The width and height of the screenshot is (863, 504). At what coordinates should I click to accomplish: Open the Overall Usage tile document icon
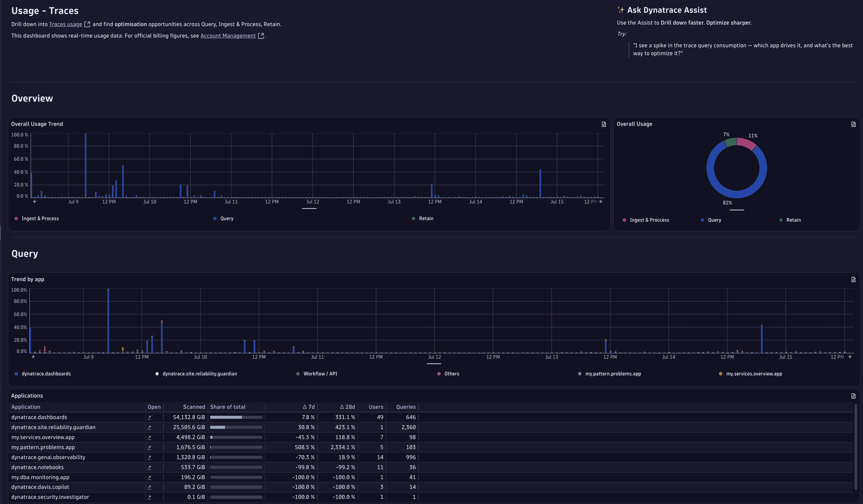(853, 124)
